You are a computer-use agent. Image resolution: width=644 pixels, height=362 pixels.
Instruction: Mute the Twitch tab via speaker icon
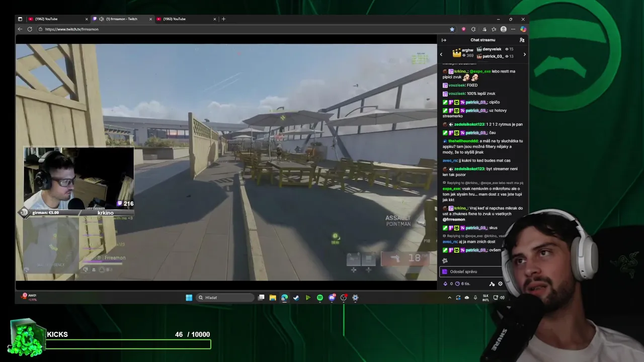(x=101, y=19)
